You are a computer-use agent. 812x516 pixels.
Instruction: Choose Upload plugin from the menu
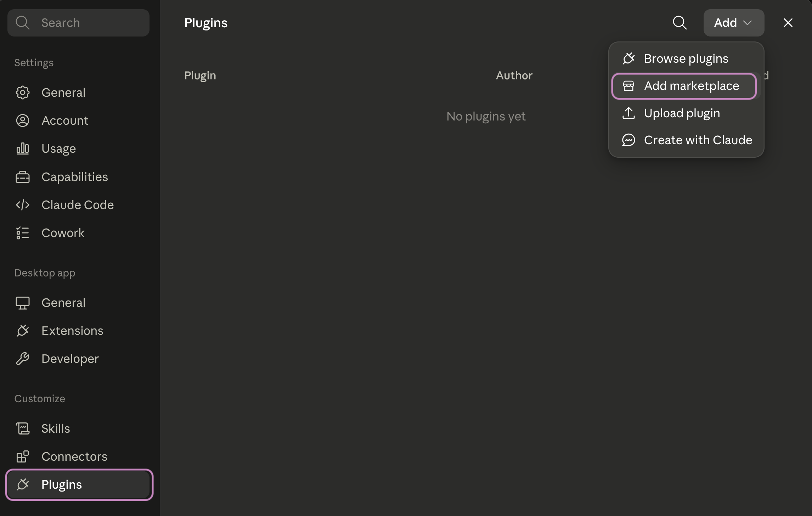click(686, 113)
